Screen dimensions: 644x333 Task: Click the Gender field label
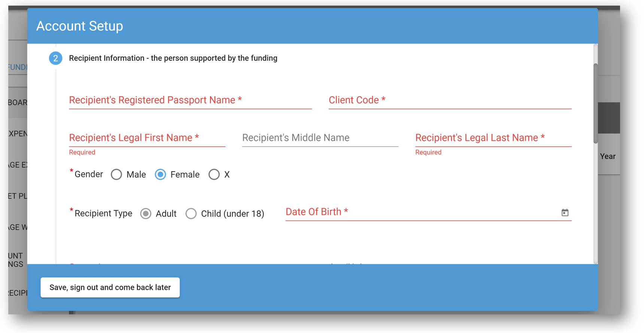pyautogui.click(x=88, y=174)
